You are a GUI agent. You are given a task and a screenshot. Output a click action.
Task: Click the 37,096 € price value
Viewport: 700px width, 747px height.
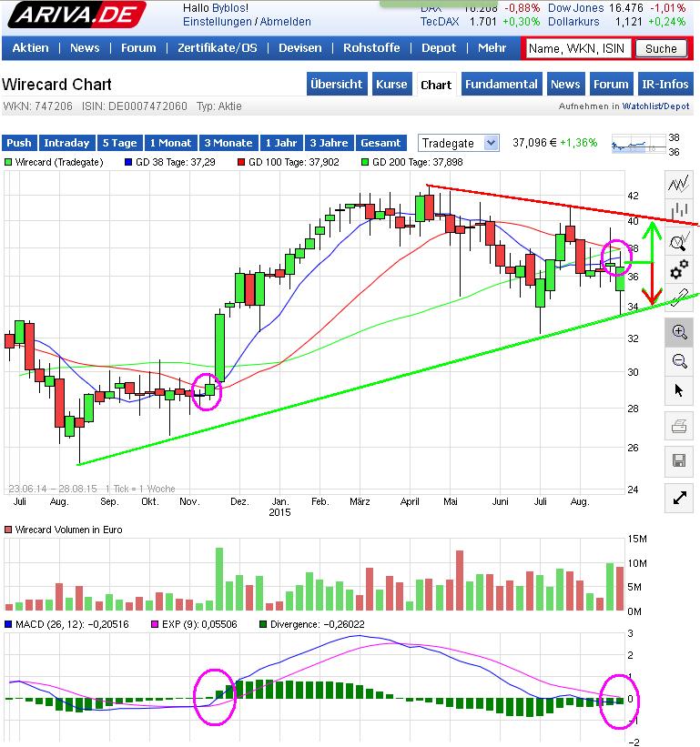[x=534, y=143]
